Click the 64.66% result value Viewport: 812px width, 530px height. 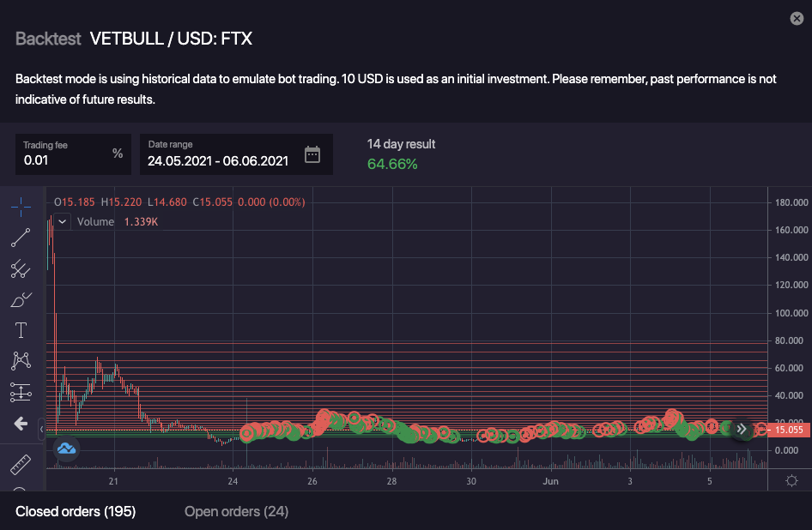[x=392, y=164]
